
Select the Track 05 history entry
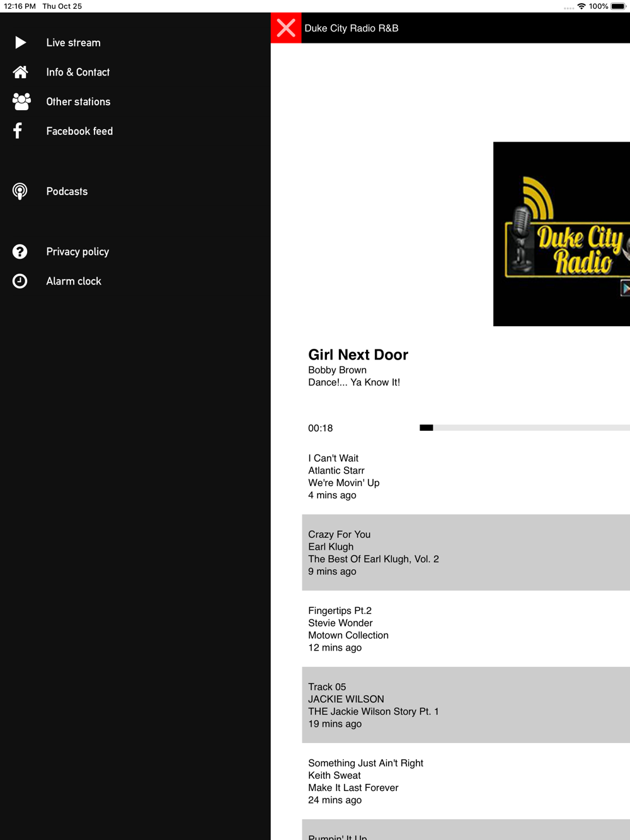(x=466, y=705)
